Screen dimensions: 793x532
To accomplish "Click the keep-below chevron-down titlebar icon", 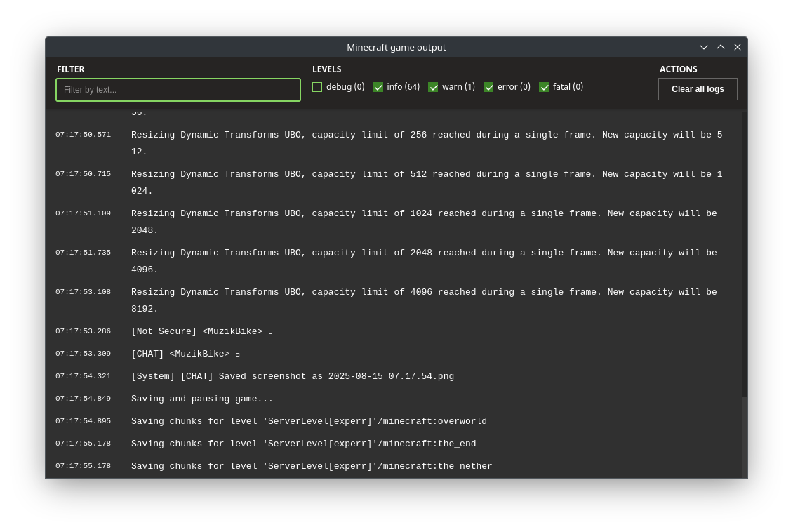I will 703,47.
